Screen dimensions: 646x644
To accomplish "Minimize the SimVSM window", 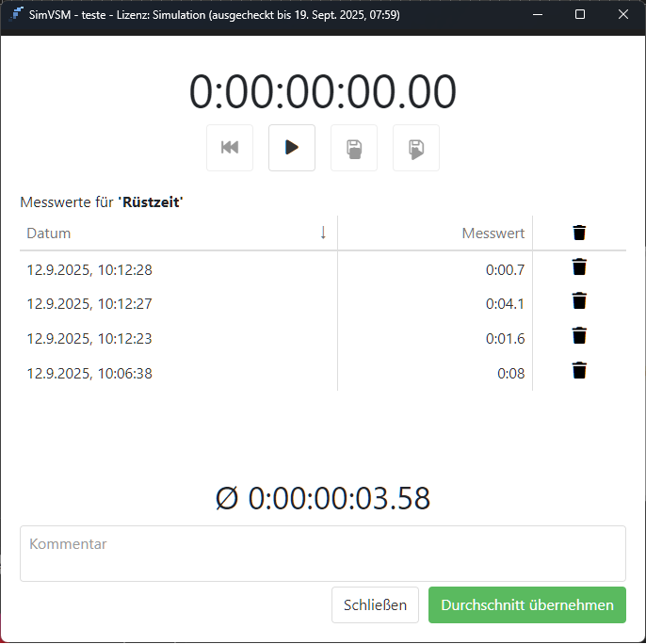I will [537, 14].
